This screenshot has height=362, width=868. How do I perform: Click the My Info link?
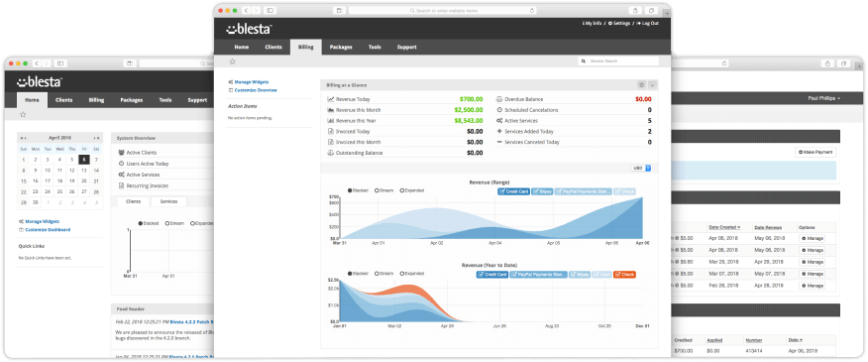[x=593, y=24]
